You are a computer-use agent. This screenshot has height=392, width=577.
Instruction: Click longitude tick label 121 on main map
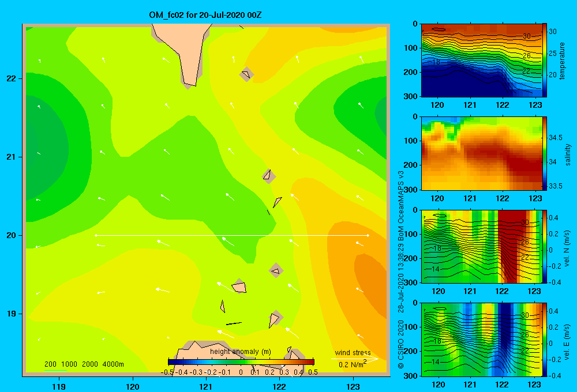point(206,386)
